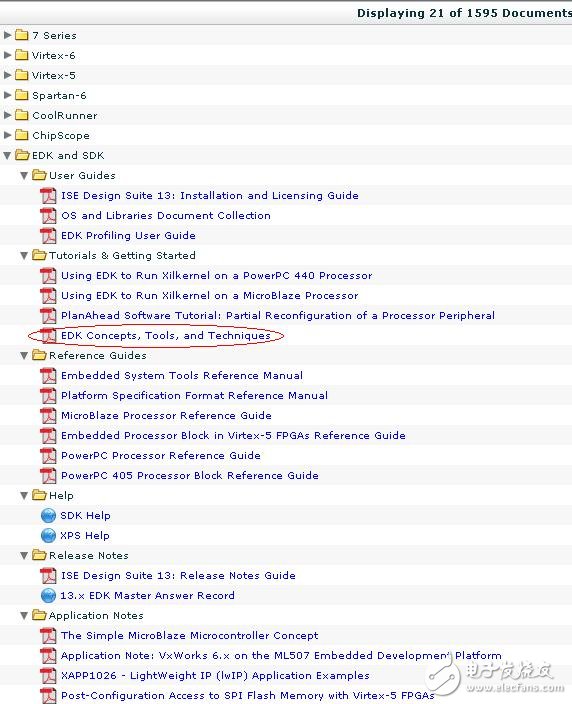572x704 pixels.
Task: Click the User Guides folder icon
Action: tap(40, 175)
